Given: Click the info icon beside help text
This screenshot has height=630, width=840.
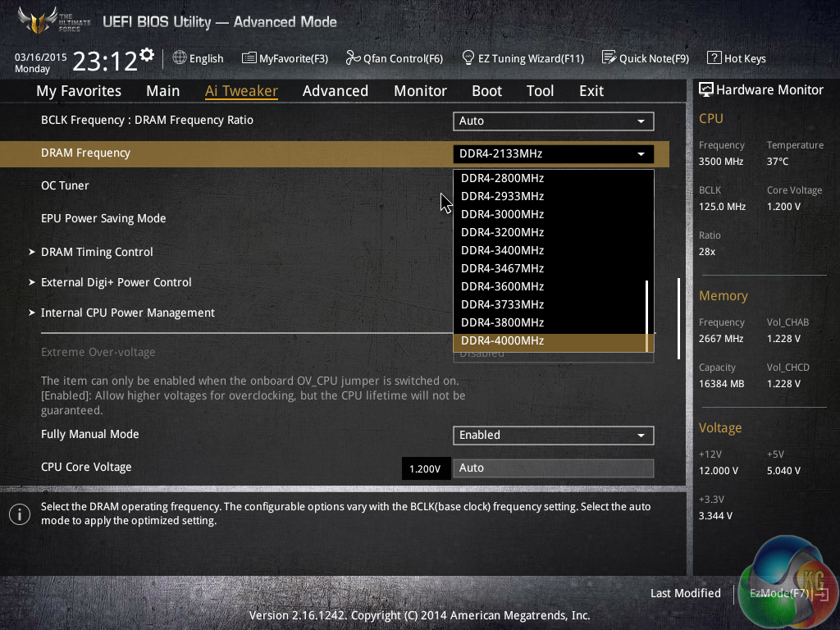Looking at the screenshot, I should 20,515.
